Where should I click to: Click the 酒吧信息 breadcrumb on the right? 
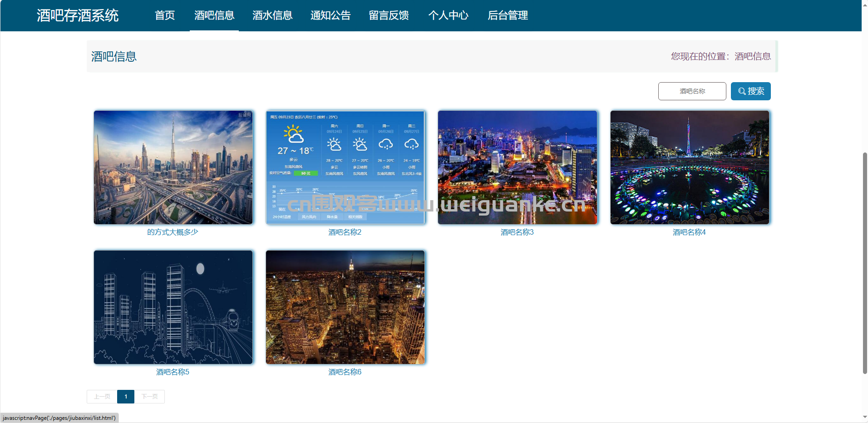[x=753, y=56]
